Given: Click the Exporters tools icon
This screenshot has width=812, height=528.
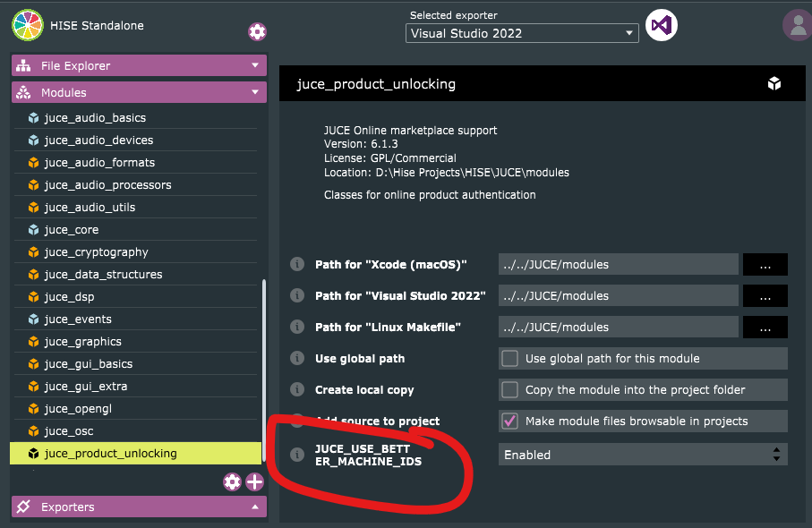Looking at the screenshot, I should [x=23, y=507].
